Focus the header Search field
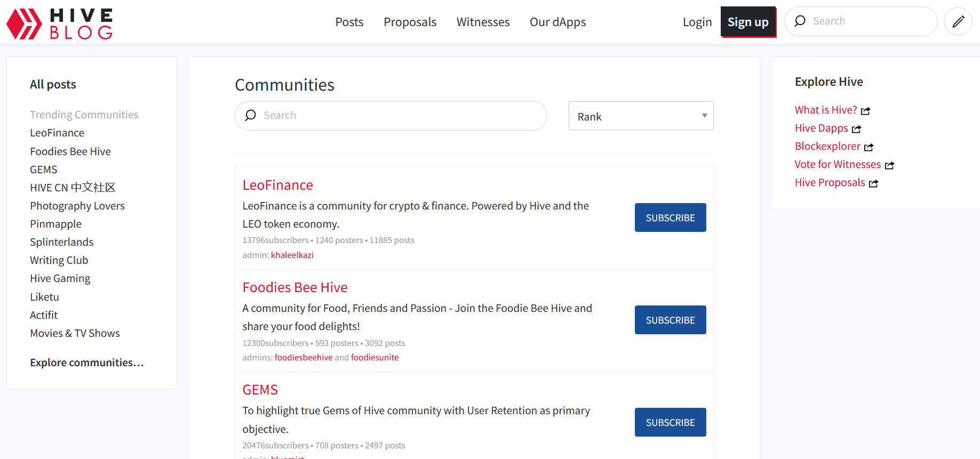 tap(861, 21)
